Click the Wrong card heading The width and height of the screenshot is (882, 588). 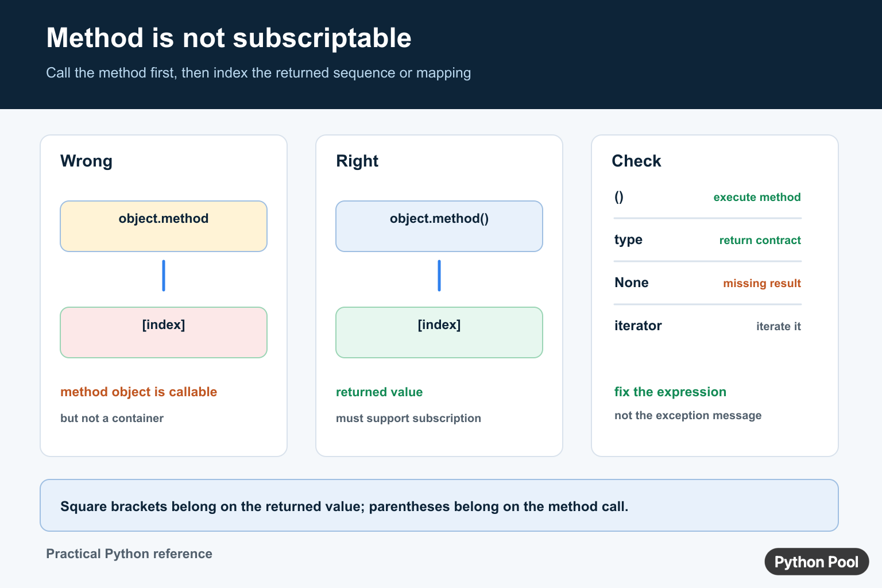click(x=86, y=161)
